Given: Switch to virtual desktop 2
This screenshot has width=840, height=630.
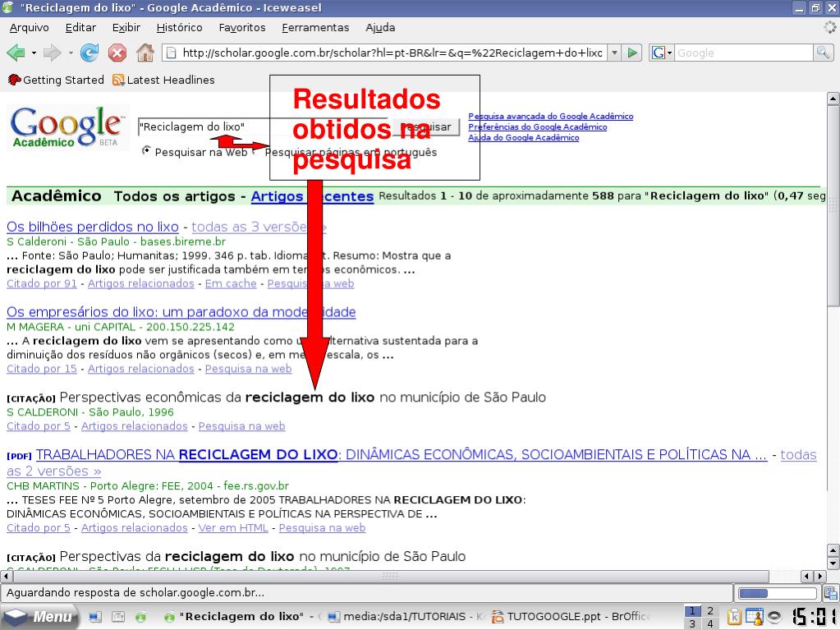Looking at the screenshot, I should point(709,611).
